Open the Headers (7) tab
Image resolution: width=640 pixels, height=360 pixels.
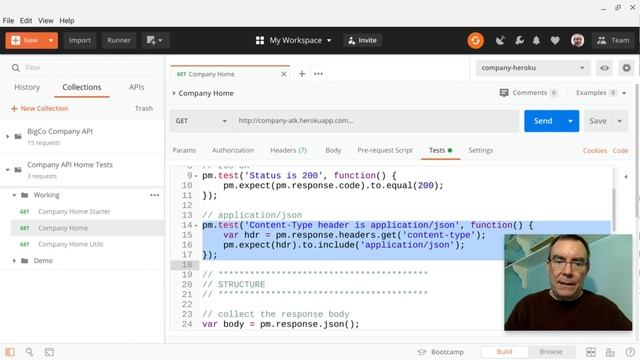click(x=288, y=150)
